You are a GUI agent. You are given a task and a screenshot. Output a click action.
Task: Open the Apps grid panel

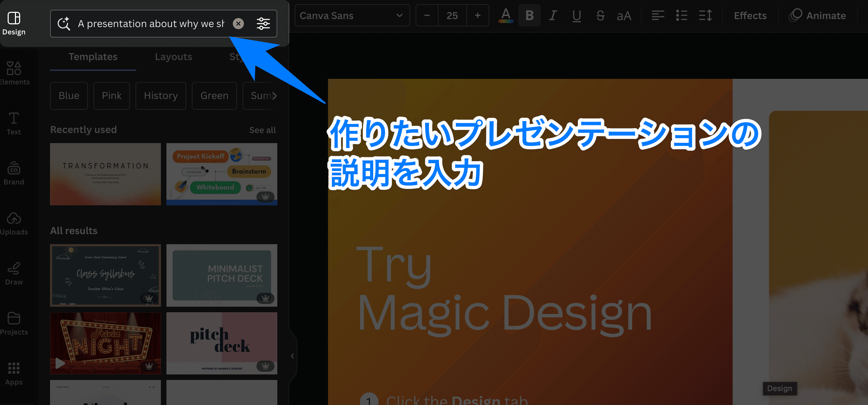14,373
